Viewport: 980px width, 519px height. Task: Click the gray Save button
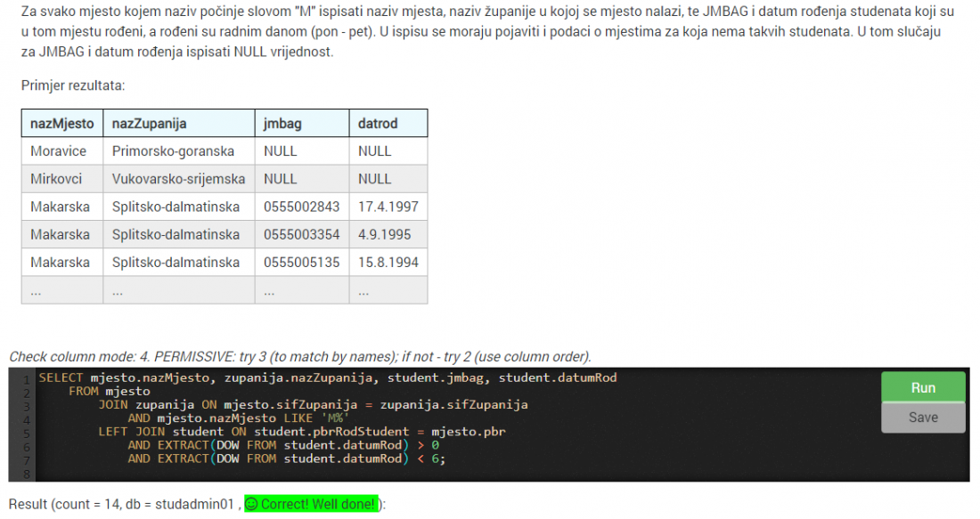[923, 418]
